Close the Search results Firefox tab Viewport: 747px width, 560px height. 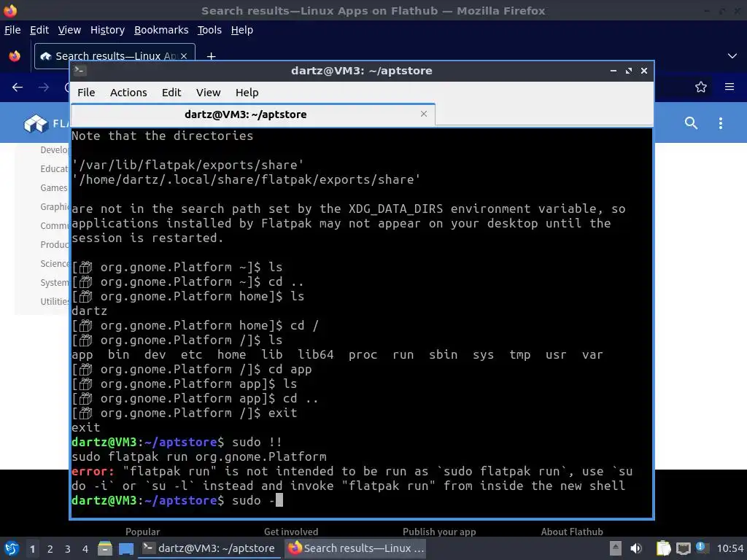(184, 55)
